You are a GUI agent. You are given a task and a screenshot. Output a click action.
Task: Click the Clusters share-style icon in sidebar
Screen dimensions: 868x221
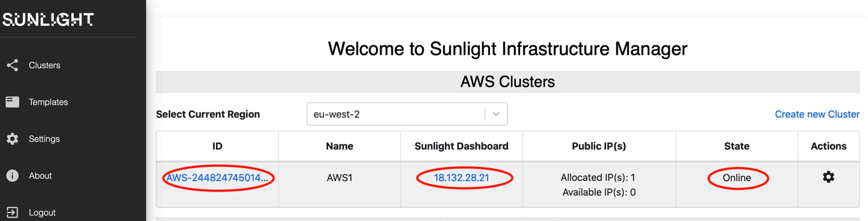coord(12,65)
